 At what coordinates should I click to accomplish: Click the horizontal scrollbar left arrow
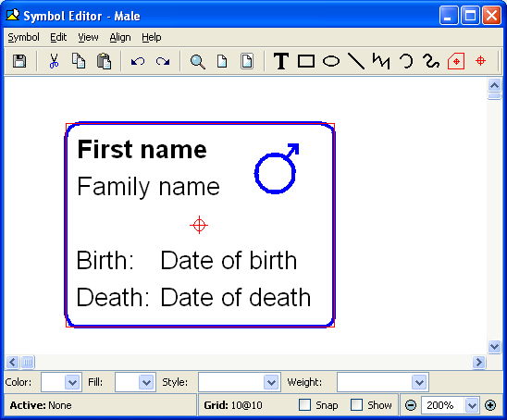(x=12, y=362)
